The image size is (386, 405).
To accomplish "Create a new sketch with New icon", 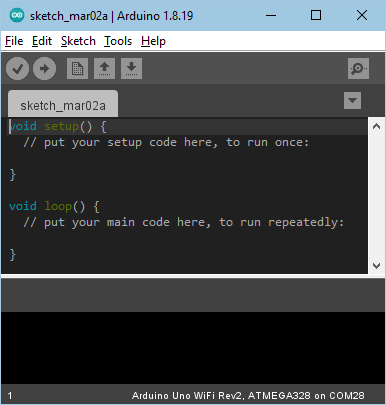I will (77, 69).
